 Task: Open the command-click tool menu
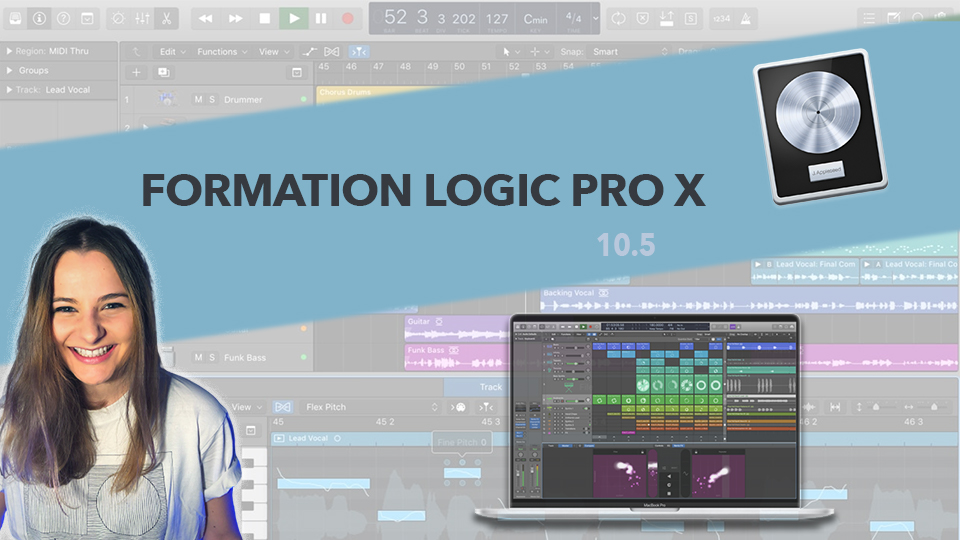coord(539,52)
